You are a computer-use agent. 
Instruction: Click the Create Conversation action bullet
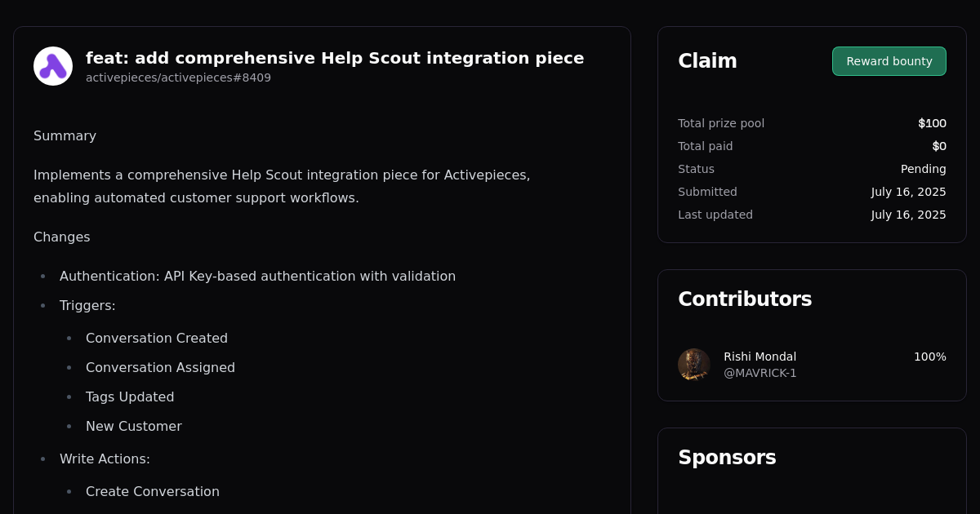(153, 491)
